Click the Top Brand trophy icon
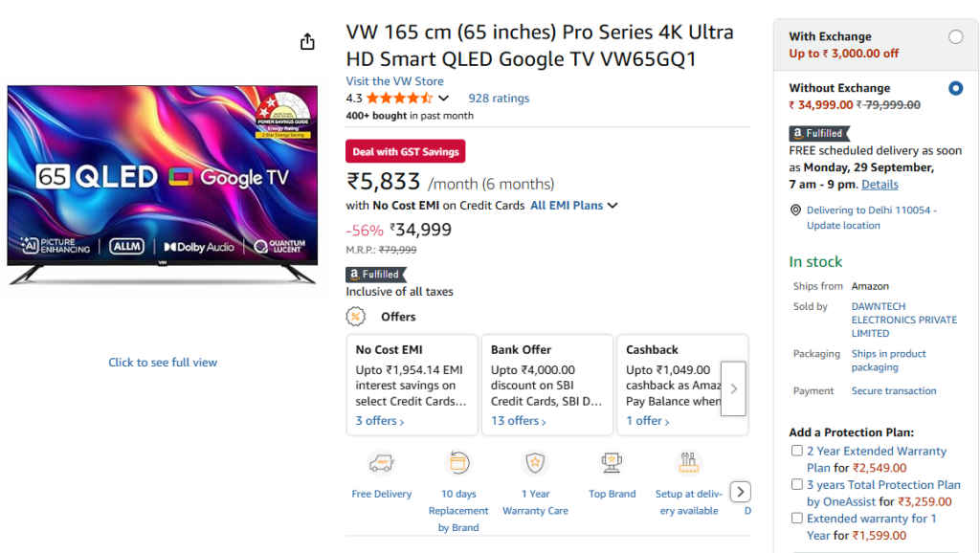 point(612,464)
